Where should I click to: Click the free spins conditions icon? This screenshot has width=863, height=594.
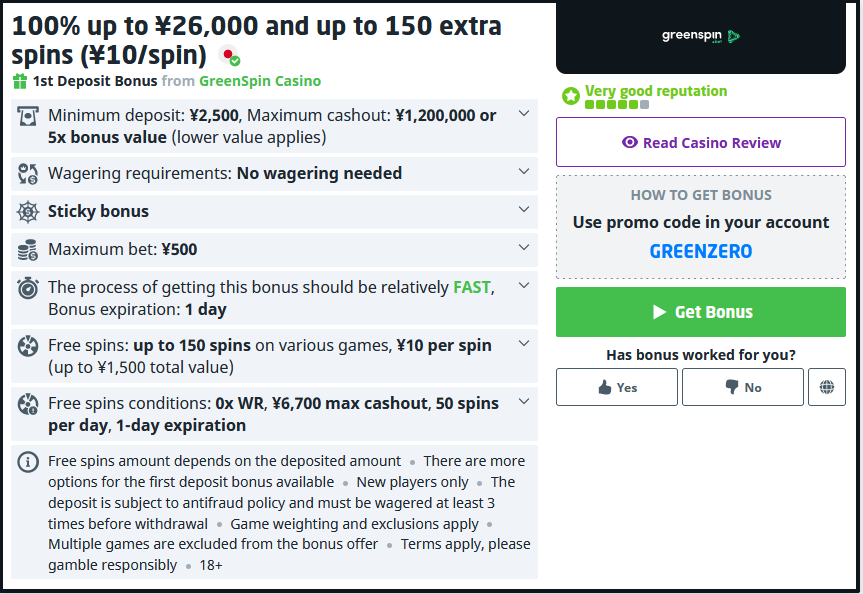pos(28,404)
